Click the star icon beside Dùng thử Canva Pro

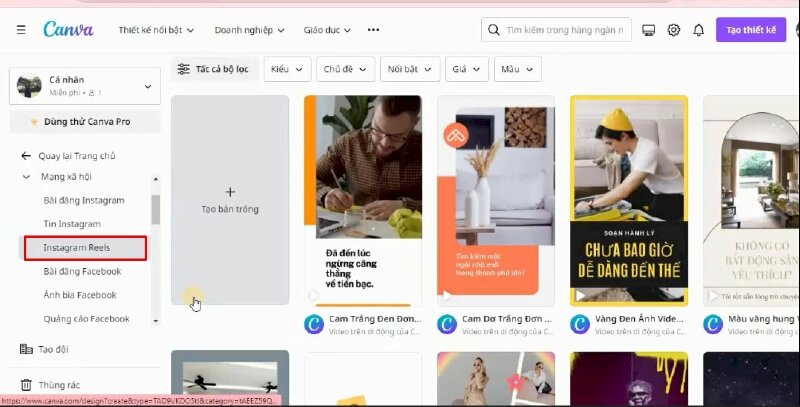pos(34,121)
